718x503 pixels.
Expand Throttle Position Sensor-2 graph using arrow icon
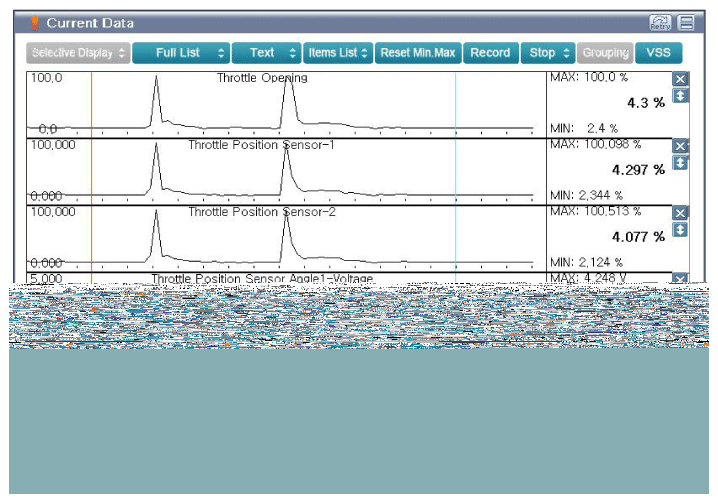pyautogui.click(x=680, y=230)
